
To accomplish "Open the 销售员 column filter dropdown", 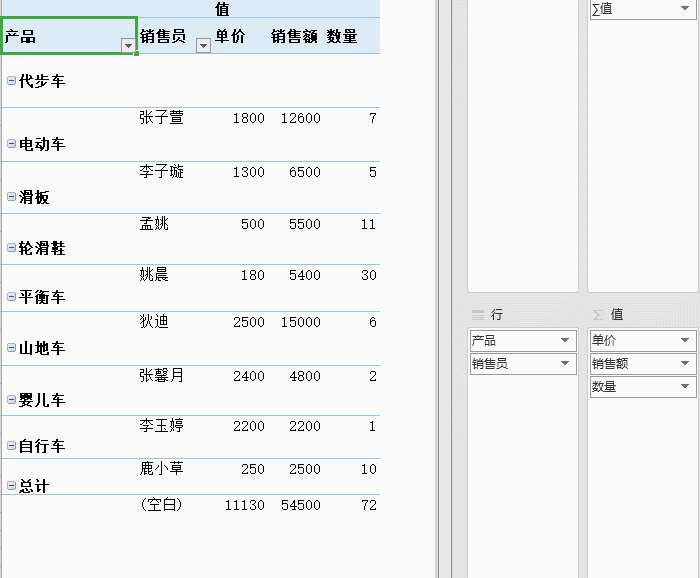I will point(203,46).
